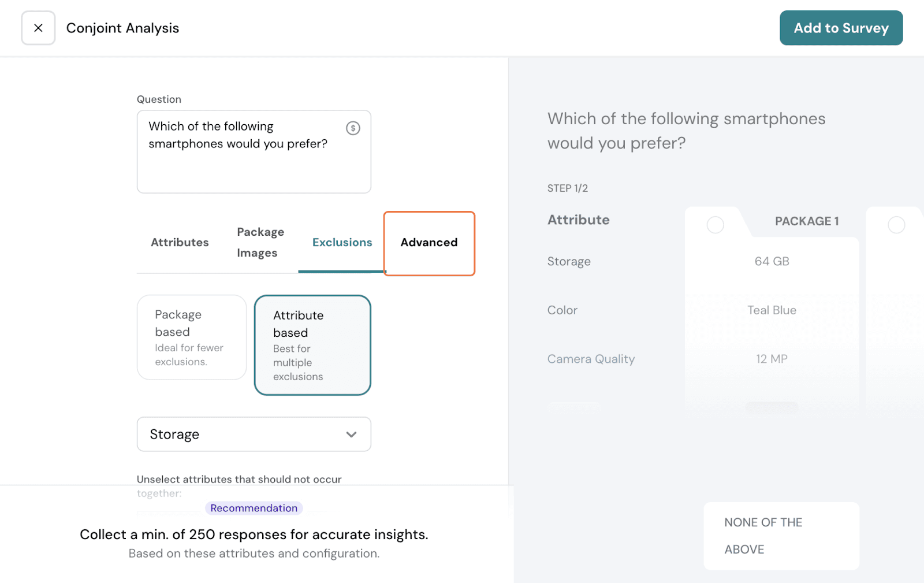This screenshot has height=583, width=924.
Task: Switch to the Attributes tab
Action: click(x=180, y=243)
